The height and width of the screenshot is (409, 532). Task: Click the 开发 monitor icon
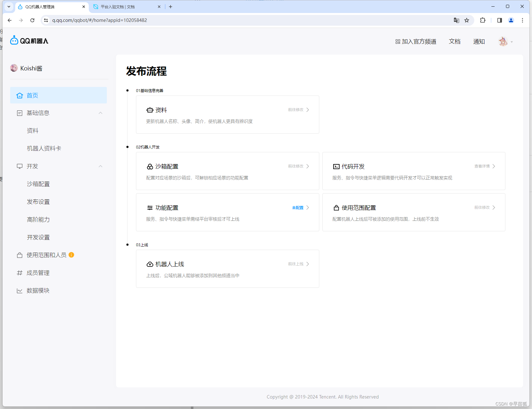[x=20, y=166]
